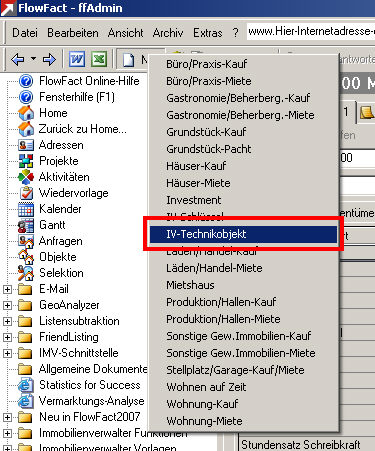Open Statistics for Success link
375x451 pixels.
[x=90, y=385]
